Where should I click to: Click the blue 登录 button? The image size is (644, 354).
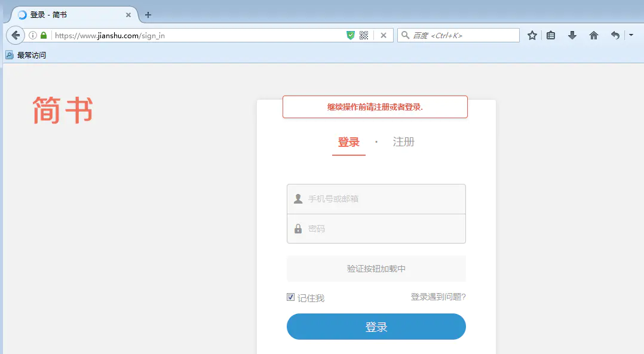click(x=376, y=327)
